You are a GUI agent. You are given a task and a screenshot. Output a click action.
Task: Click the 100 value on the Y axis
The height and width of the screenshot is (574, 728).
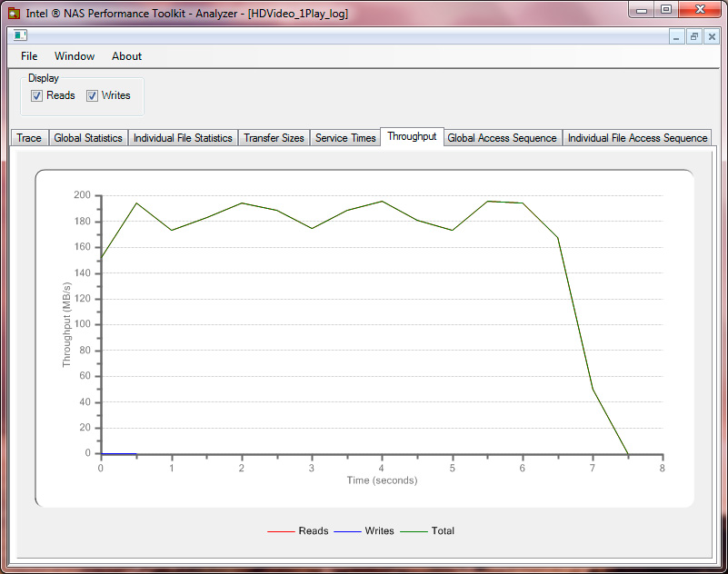point(82,324)
